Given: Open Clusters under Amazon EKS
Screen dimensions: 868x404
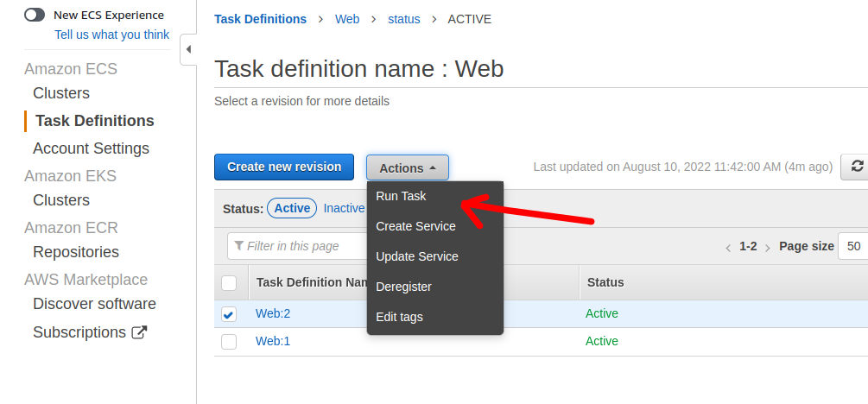Looking at the screenshot, I should [x=61, y=199].
